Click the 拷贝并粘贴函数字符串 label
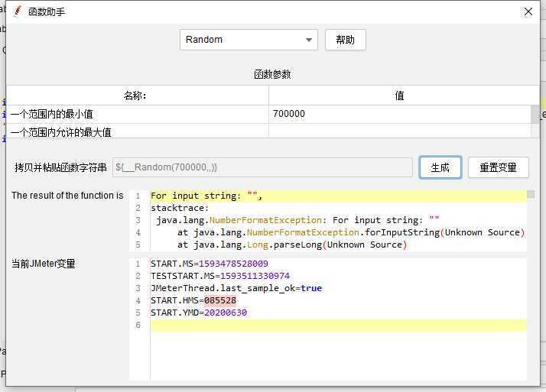Viewport: 546px width, 392px height. click(x=60, y=167)
